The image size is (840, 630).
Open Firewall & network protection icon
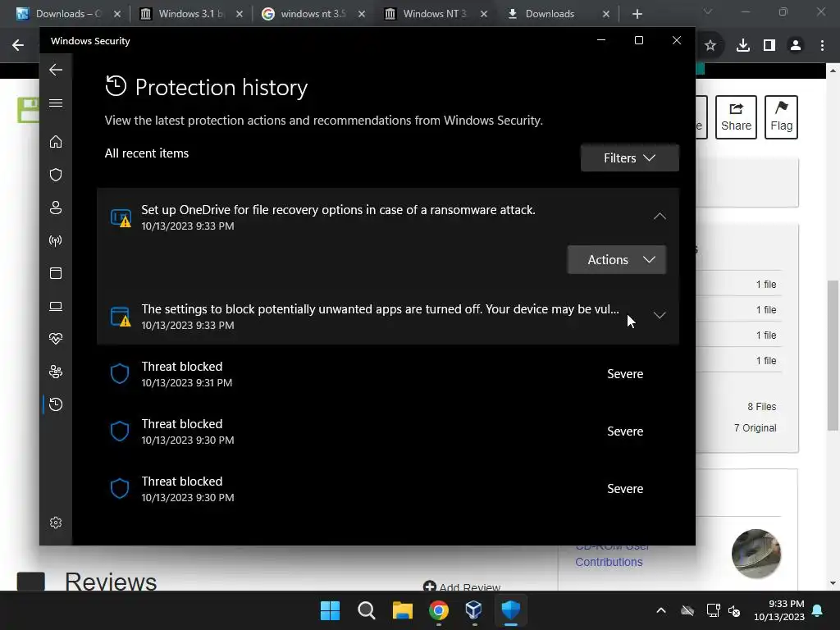click(x=56, y=240)
